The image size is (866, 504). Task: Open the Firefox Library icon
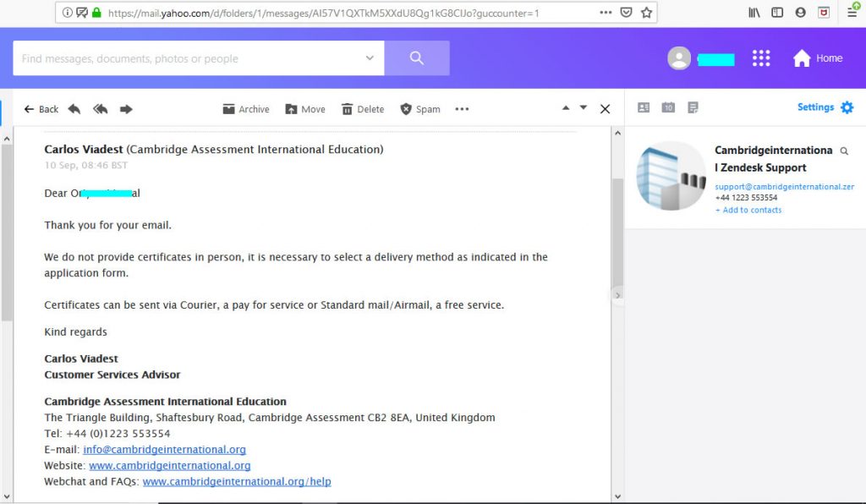tap(754, 12)
